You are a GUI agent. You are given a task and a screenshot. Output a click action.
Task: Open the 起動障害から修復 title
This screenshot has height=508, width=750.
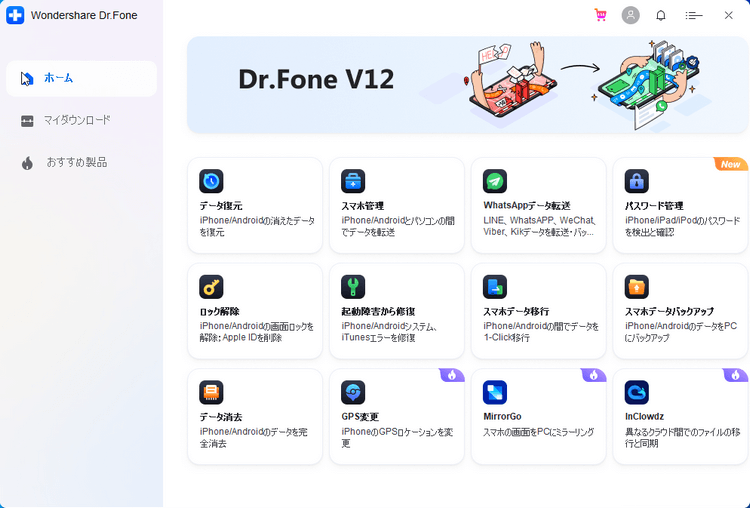(x=378, y=311)
